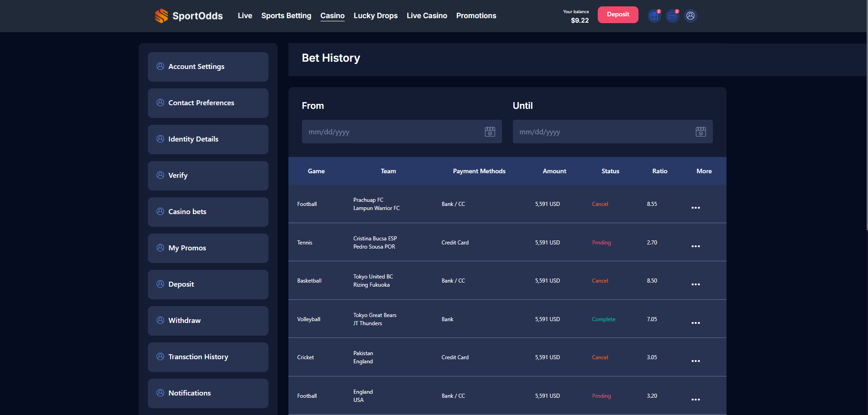Image resolution: width=868 pixels, height=415 pixels.
Task: Click the Until date input field
Action: 613,132
